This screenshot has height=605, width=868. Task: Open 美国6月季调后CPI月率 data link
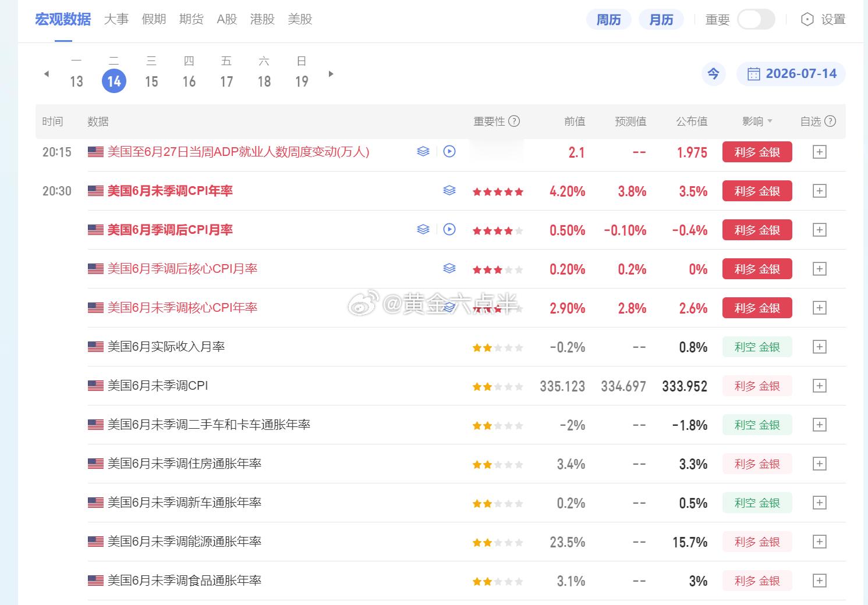coord(170,230)
